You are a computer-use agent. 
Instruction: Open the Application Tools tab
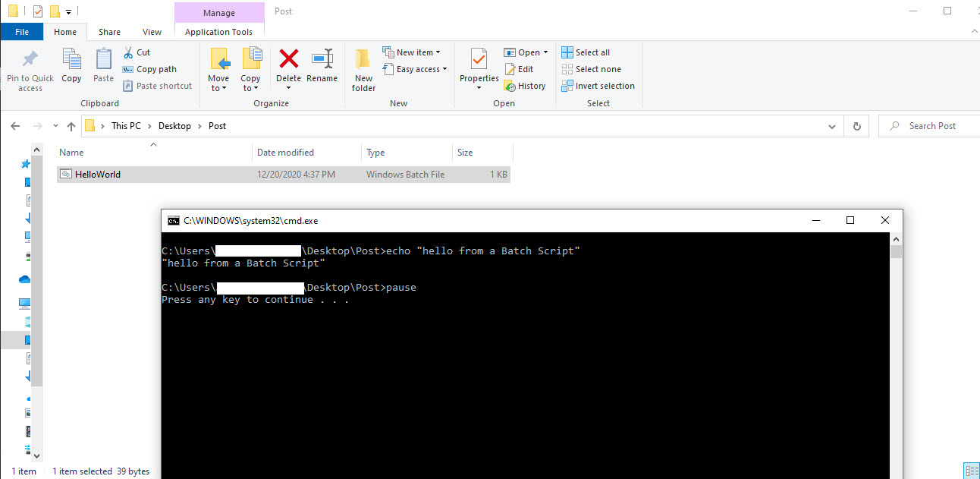[219, 32]
